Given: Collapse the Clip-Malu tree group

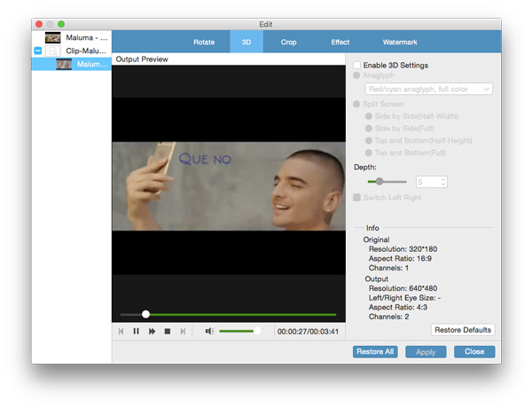Looking at the screenshot, I should pos(38,51).
